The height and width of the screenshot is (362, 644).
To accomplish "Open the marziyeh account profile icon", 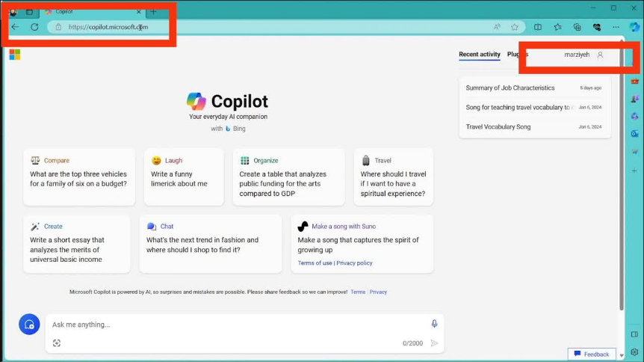I will click(600, 55).
